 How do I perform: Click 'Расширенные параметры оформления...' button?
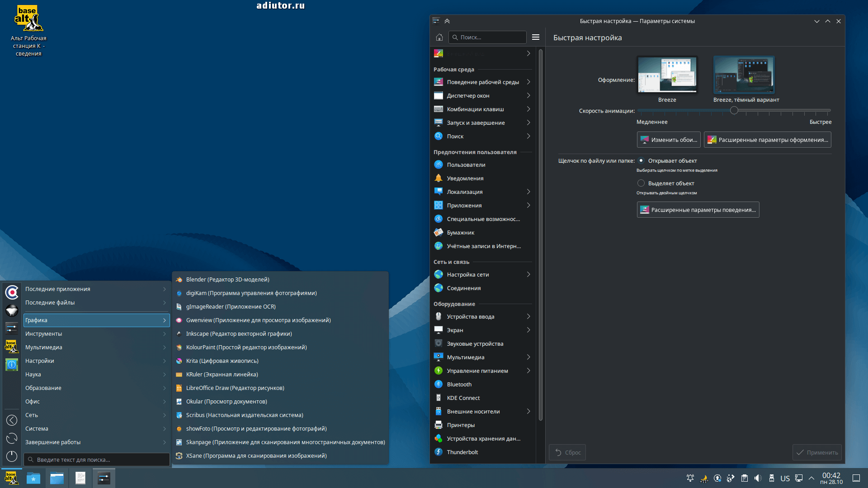pyautogui.click(x=767, y=140)
